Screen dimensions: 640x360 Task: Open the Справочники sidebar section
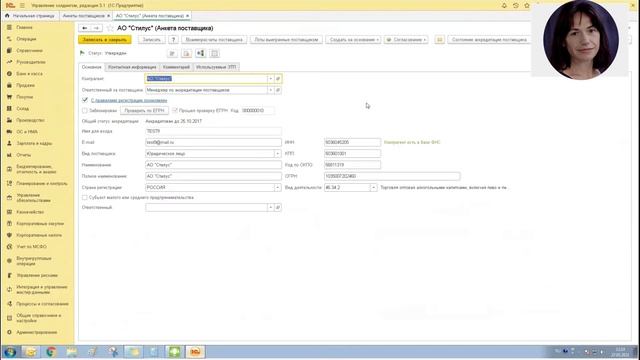point(29,51)
